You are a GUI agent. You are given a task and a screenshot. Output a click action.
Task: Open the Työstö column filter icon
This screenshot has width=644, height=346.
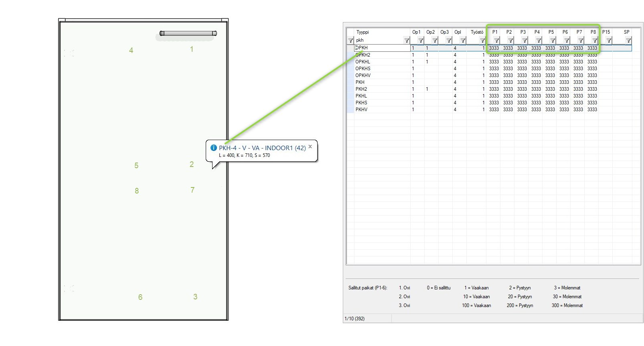pos(482,41)
